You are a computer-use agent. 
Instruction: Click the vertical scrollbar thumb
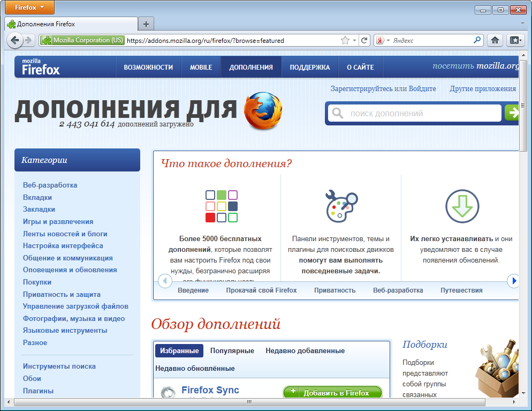point(523,106)
